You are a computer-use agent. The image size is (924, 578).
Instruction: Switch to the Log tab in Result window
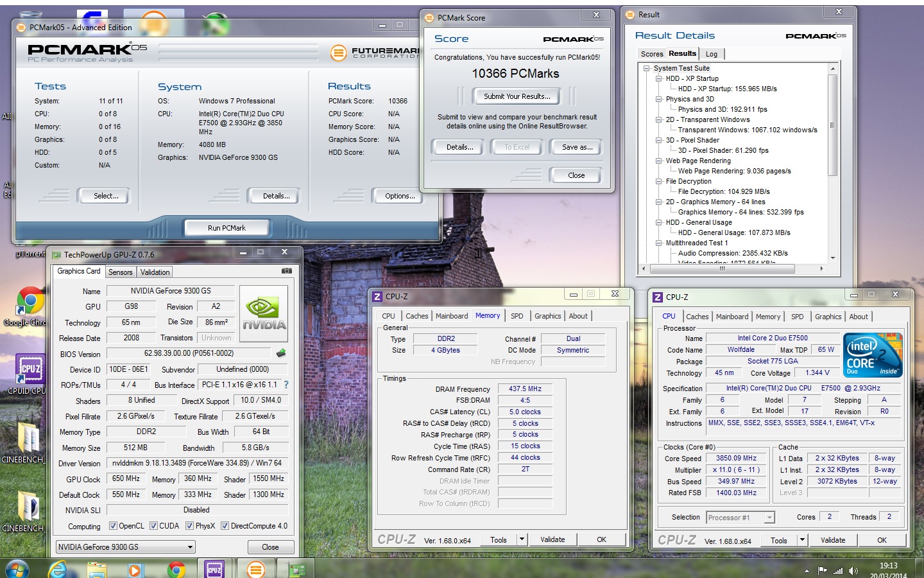click(x=712, y=54)
